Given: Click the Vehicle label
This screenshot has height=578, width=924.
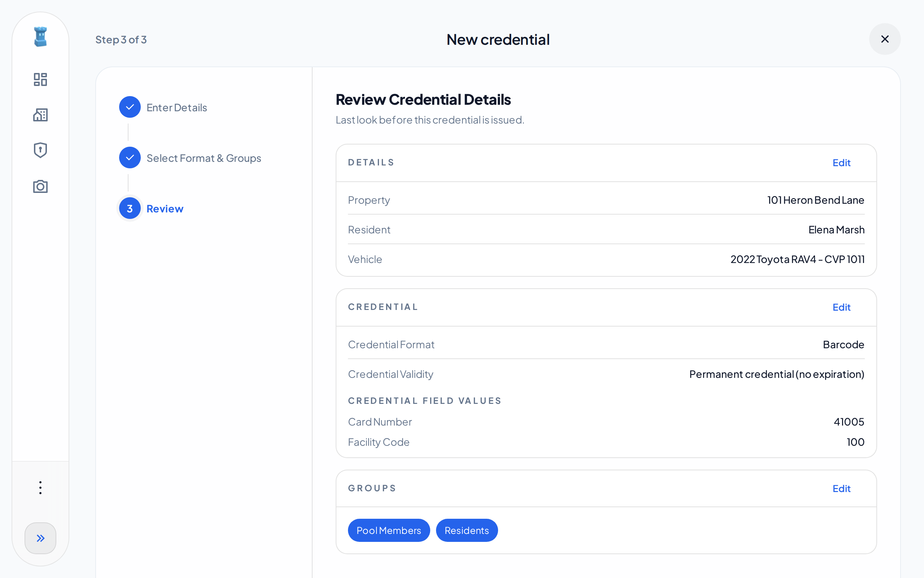Looking at the screenshot, I should [x=365, y=259].
